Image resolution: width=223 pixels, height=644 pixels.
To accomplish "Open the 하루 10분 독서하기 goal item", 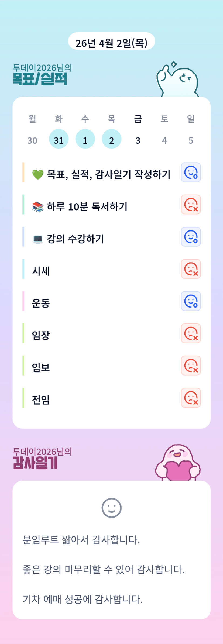I will 87,207.
